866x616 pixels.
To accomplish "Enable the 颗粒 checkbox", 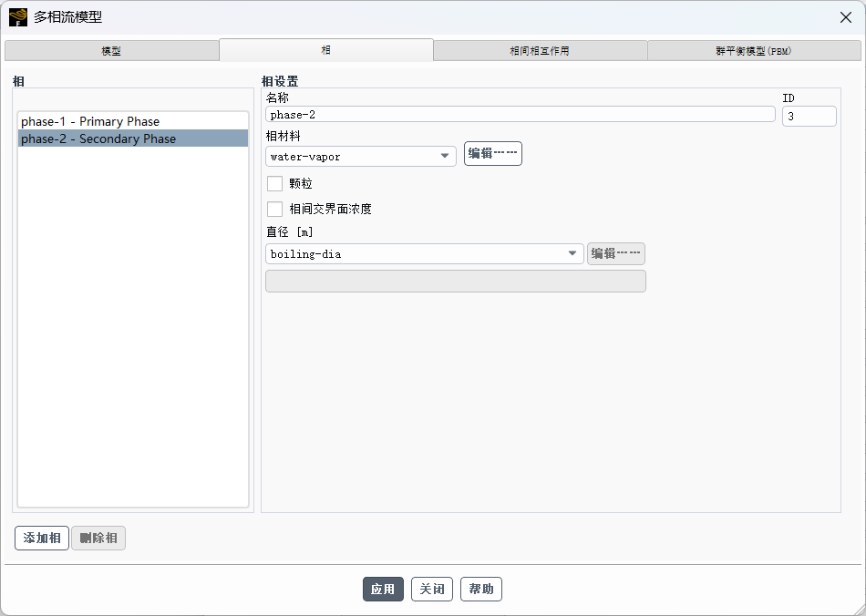I will tap(274, 183).
